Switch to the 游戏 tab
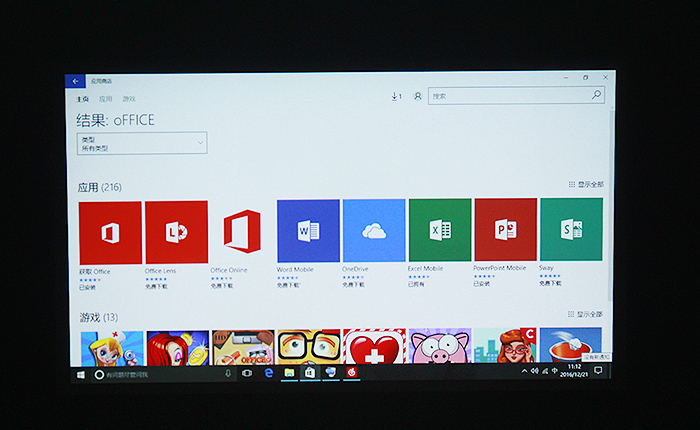This screenshot has width=700, height=430. click(x=129, y=99)
